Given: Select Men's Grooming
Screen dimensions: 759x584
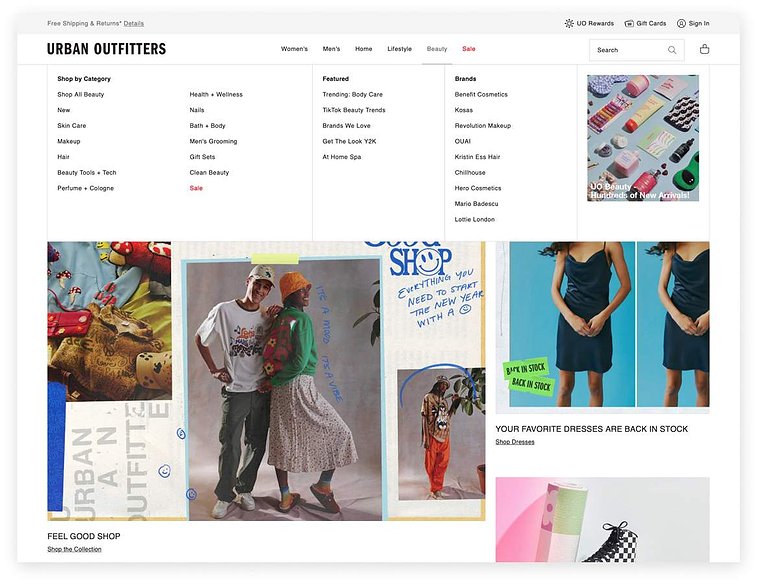Looking at the screenshot, I should [213, 141].
